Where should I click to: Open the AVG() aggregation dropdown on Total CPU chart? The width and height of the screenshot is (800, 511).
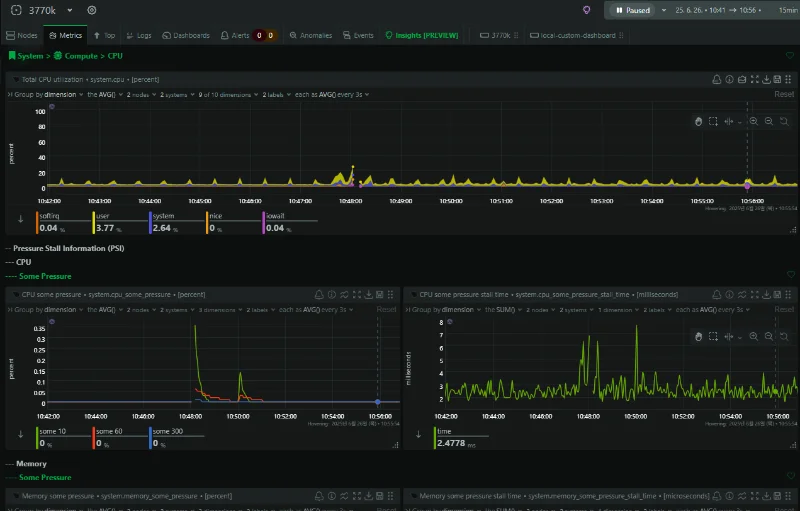pyautogui.click(x=105, y=95)
